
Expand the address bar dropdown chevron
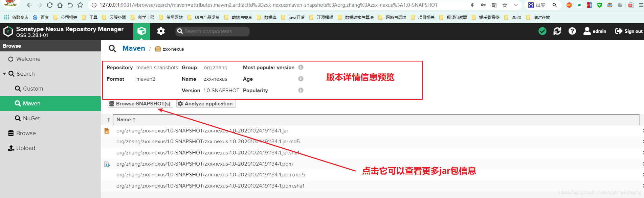tap(516, 5)
